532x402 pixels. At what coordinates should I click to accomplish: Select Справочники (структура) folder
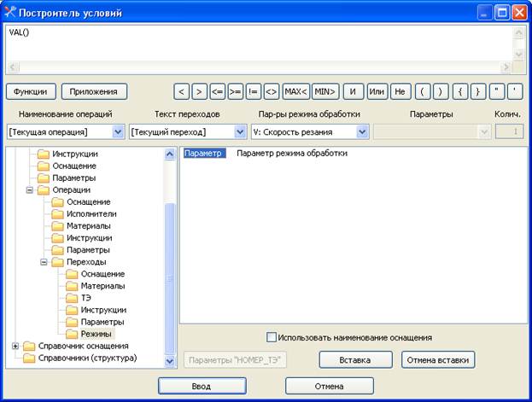(88, 358)
